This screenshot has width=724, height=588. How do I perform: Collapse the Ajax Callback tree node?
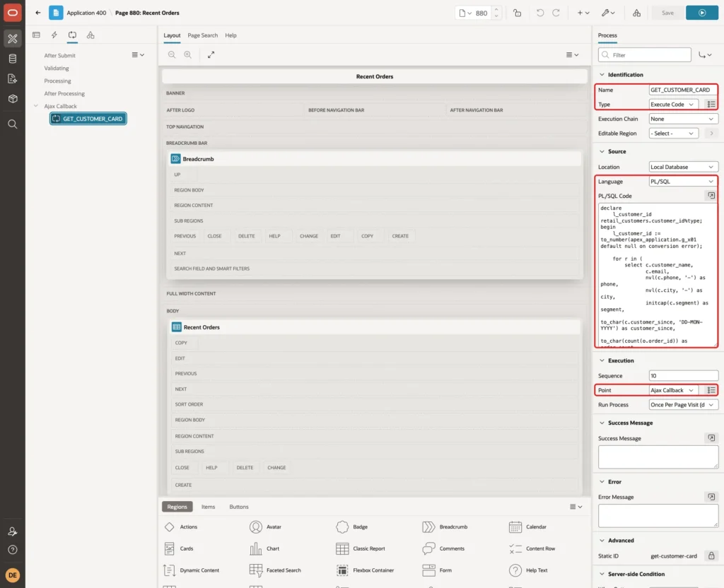(35, 106)
